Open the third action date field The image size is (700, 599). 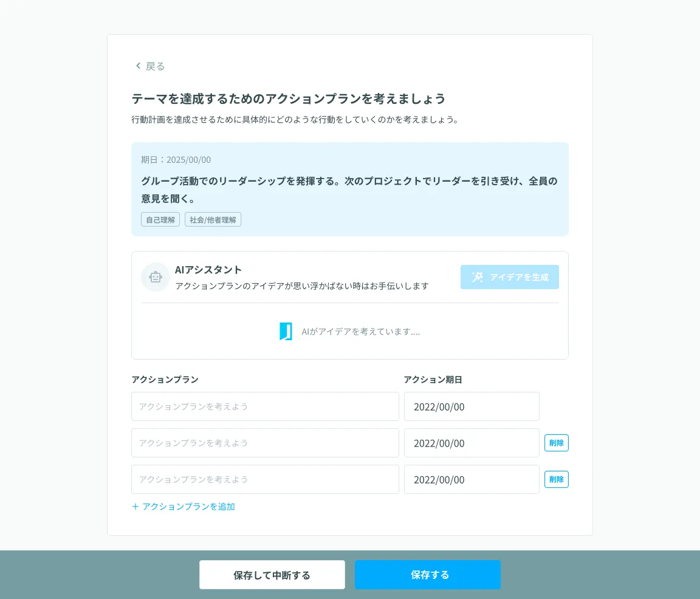(x=472, y=479)
